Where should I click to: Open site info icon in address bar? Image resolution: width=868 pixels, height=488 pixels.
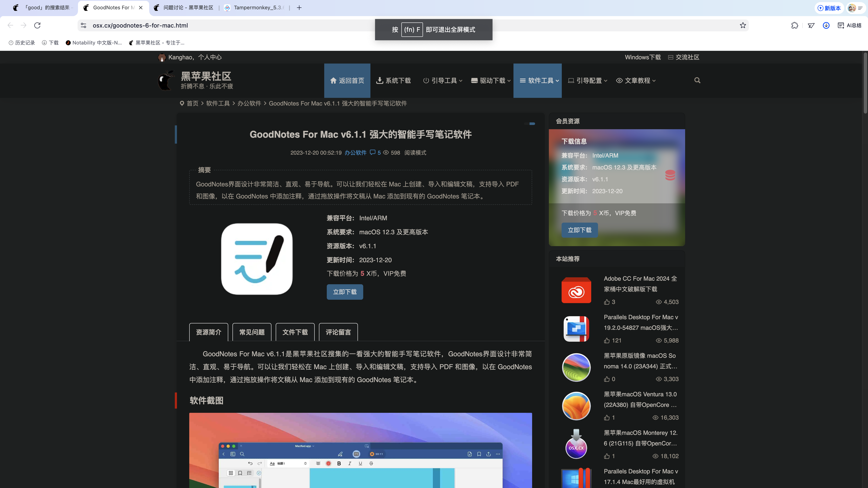pos(83,25)
